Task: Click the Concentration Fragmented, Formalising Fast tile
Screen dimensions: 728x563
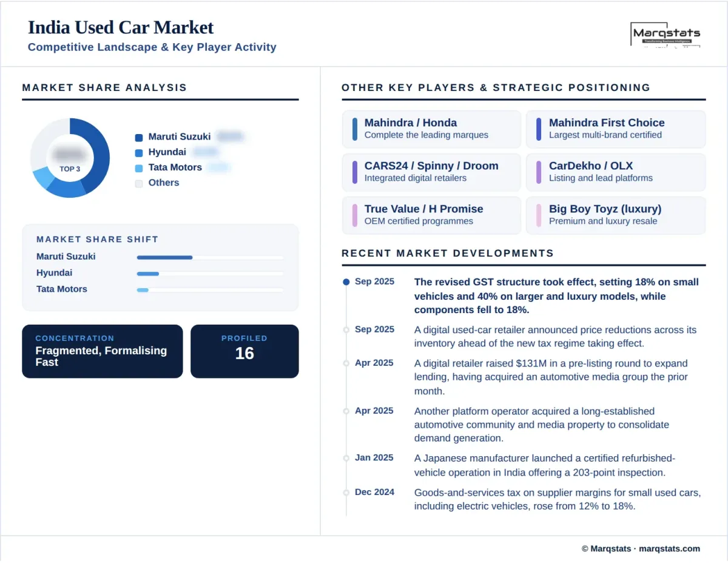Action: coord(103,351)
